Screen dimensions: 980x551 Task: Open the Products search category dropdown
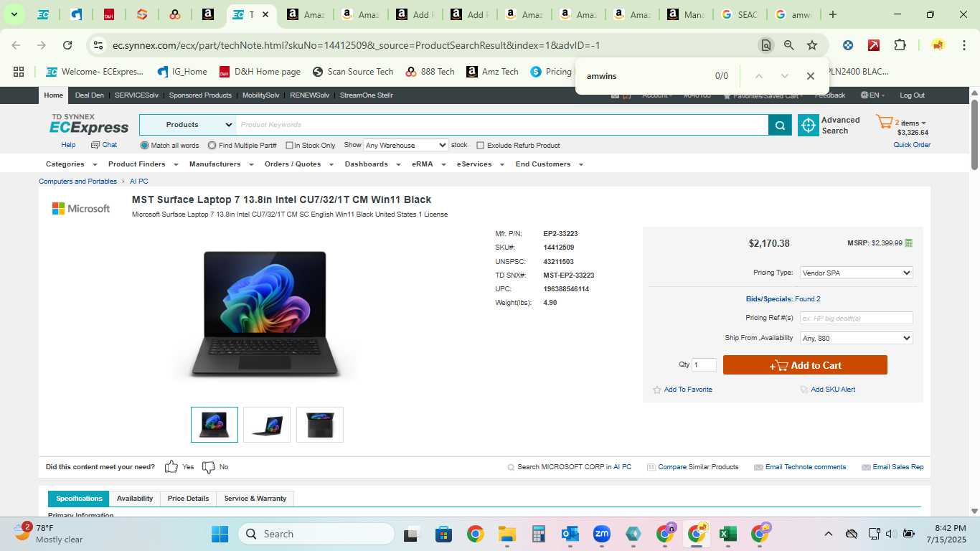tap(188, 125)
